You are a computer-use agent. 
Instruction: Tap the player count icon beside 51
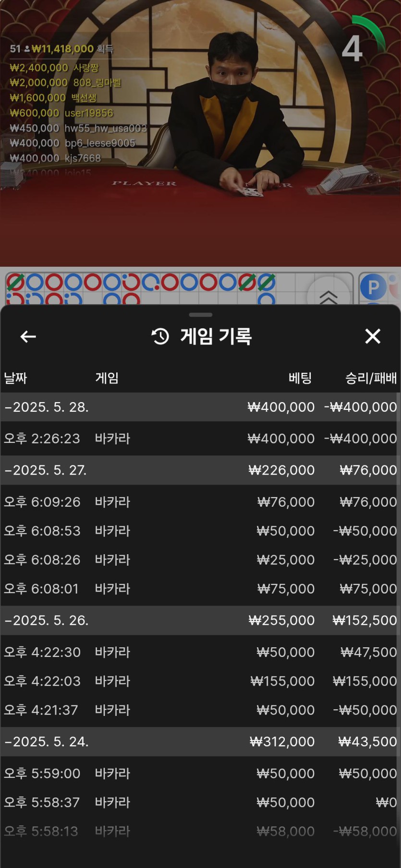coord(27,49)
